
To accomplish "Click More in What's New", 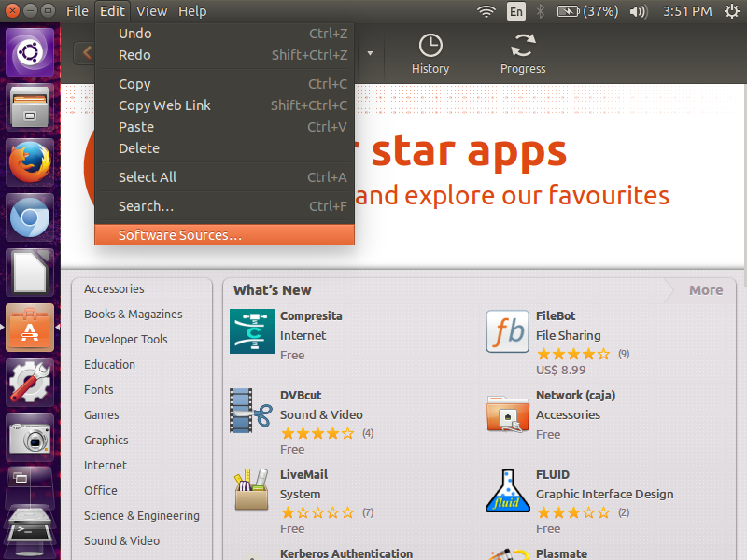I will tap(706, 290).
